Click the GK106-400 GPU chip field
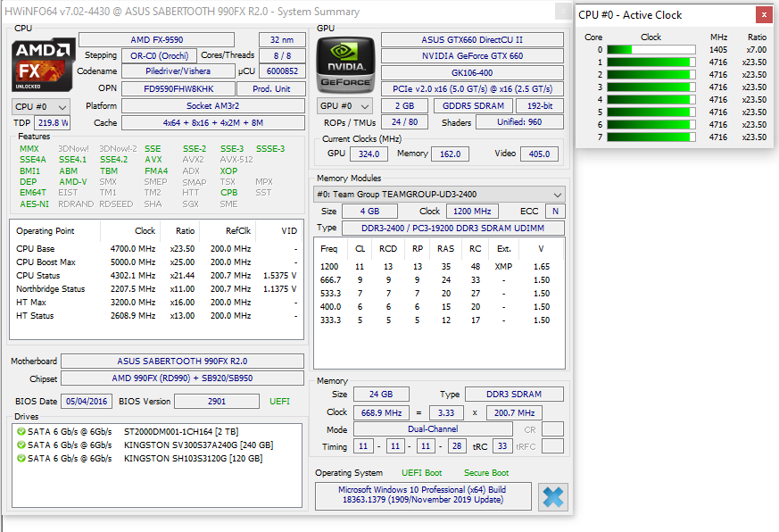 tap(472, 72)
